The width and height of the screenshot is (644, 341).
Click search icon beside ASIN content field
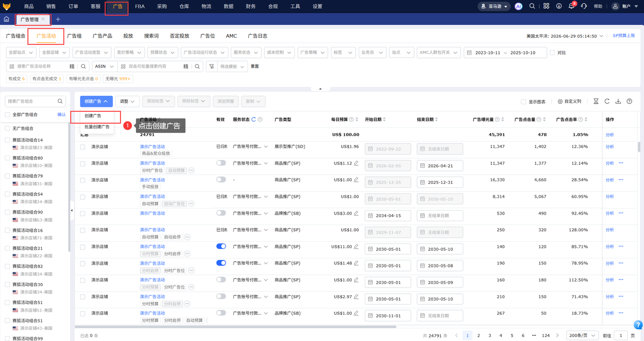(x=198, y=66)
